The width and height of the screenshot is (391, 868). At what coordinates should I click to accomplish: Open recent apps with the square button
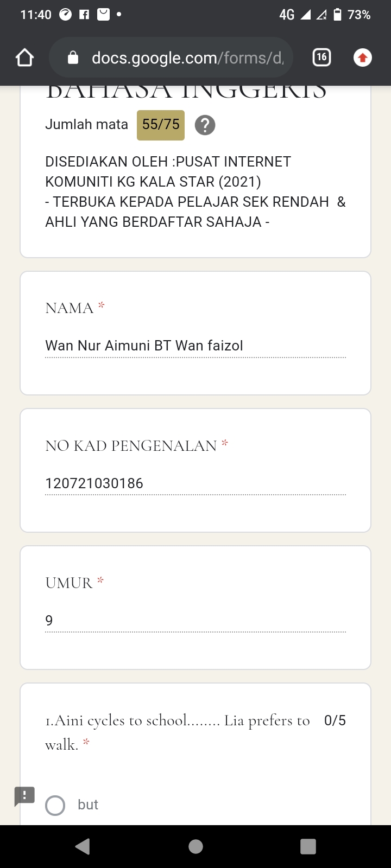(x=308, y=846)
